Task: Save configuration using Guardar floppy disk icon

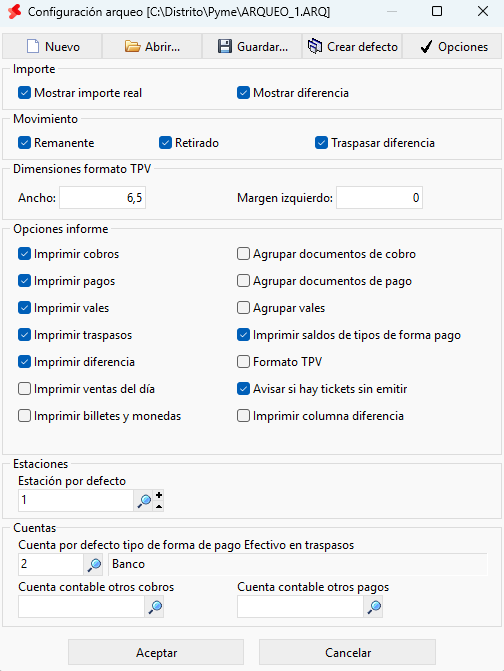Action: [225, 46]
